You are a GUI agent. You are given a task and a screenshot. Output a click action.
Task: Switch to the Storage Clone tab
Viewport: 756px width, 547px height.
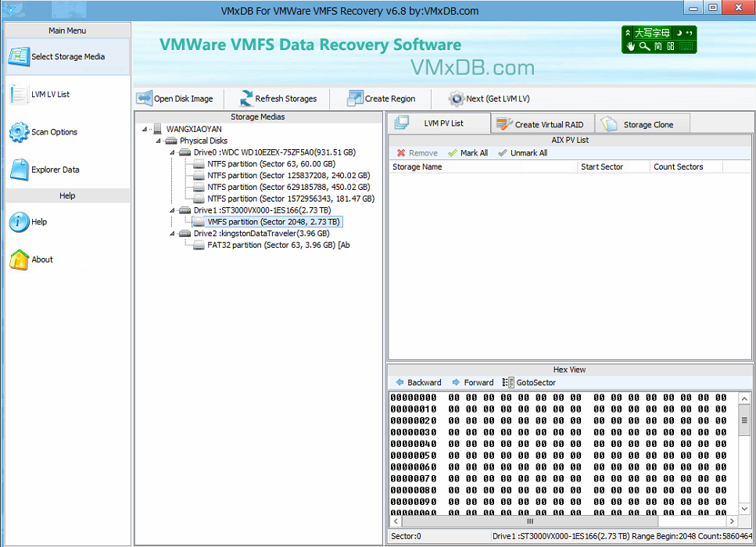tap(643, 124)
